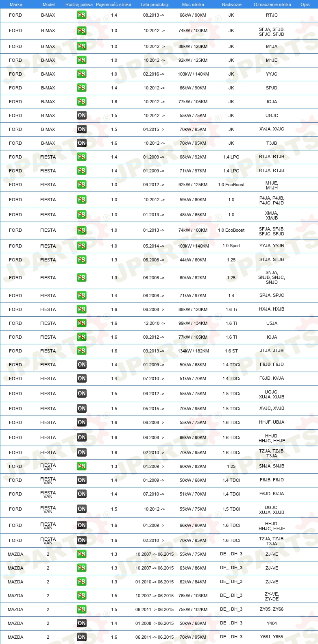Select petrol icon for Fiesta XMJA, XMJB
The image size is (318, 644).
82,215
